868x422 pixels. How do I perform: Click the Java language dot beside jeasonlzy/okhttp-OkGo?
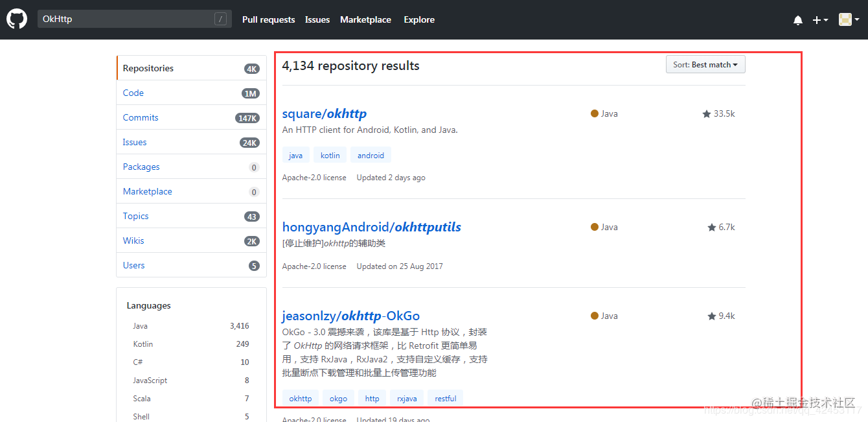pos(594,316)
